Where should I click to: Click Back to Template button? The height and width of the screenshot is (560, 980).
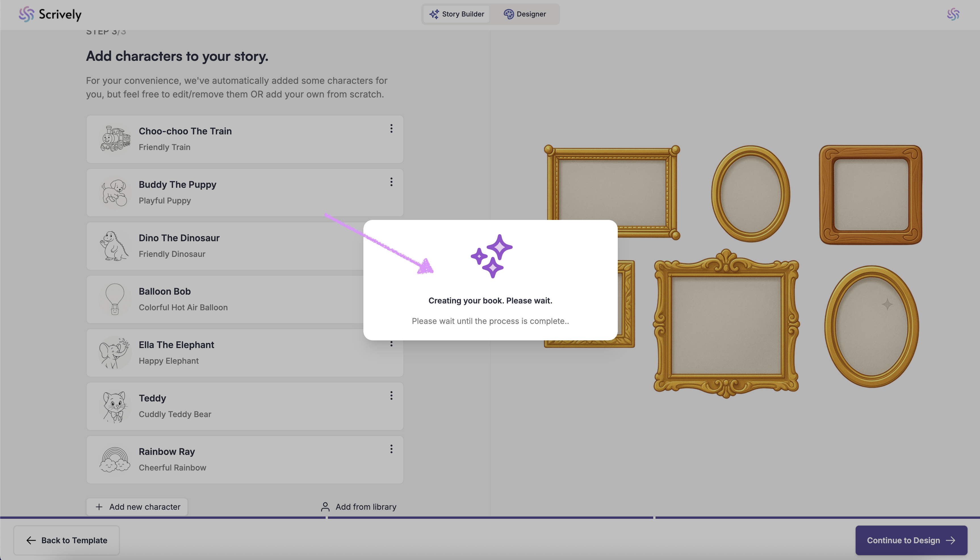pos(66,540)
